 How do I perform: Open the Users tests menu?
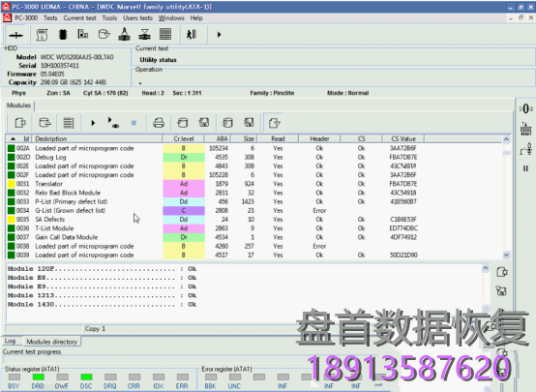137,17
